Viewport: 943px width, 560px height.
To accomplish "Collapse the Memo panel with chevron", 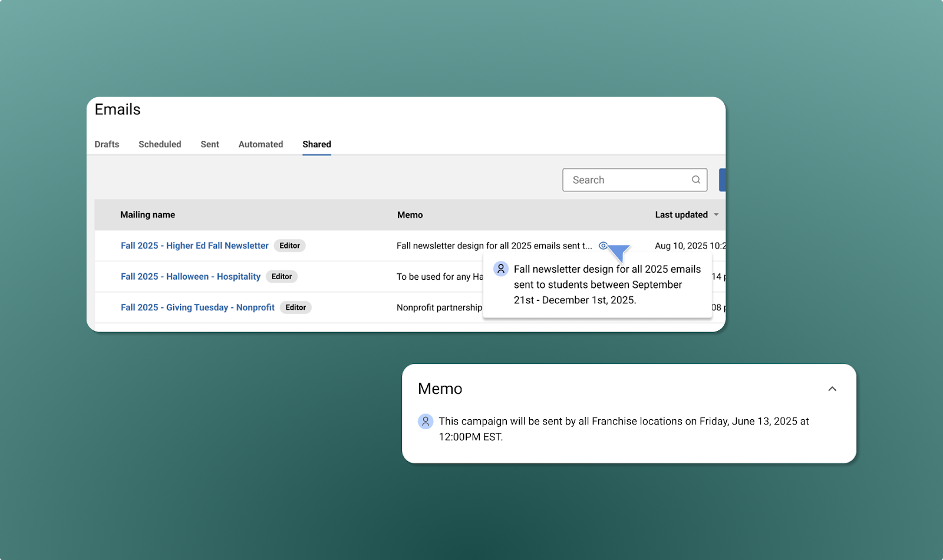I will [x=832, y=389].
